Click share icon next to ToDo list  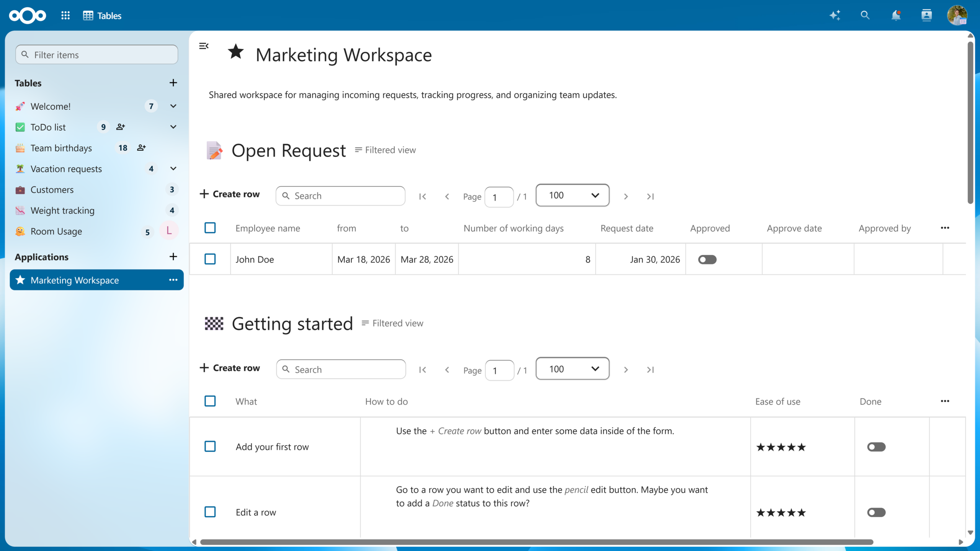121,127
